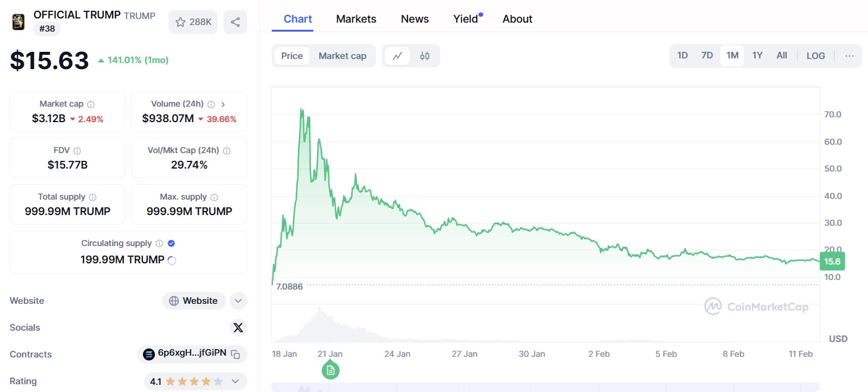
Task: Click the news marker below 21 Jan
Action: [331, 371]
